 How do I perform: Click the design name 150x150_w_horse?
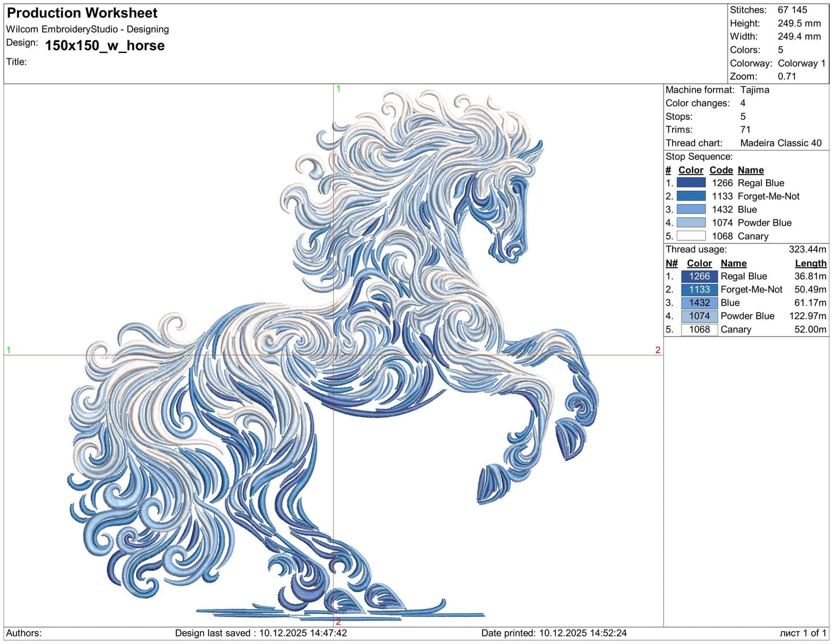(104, 46)
